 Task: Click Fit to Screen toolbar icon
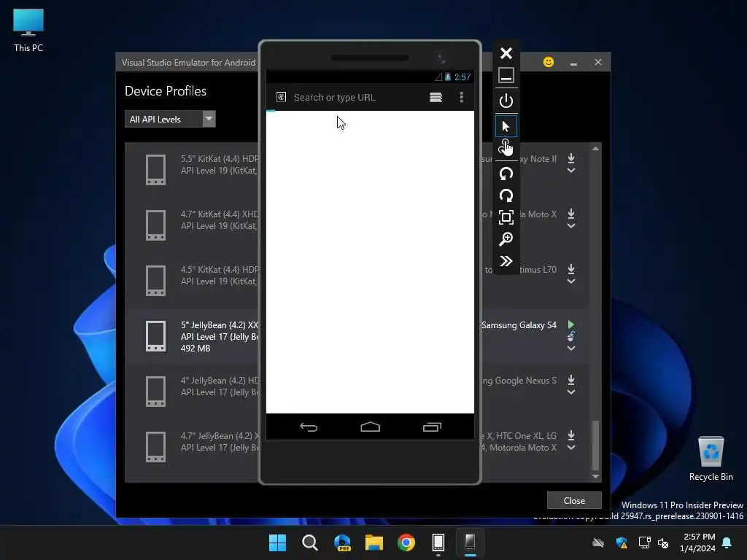click(506, 217)
